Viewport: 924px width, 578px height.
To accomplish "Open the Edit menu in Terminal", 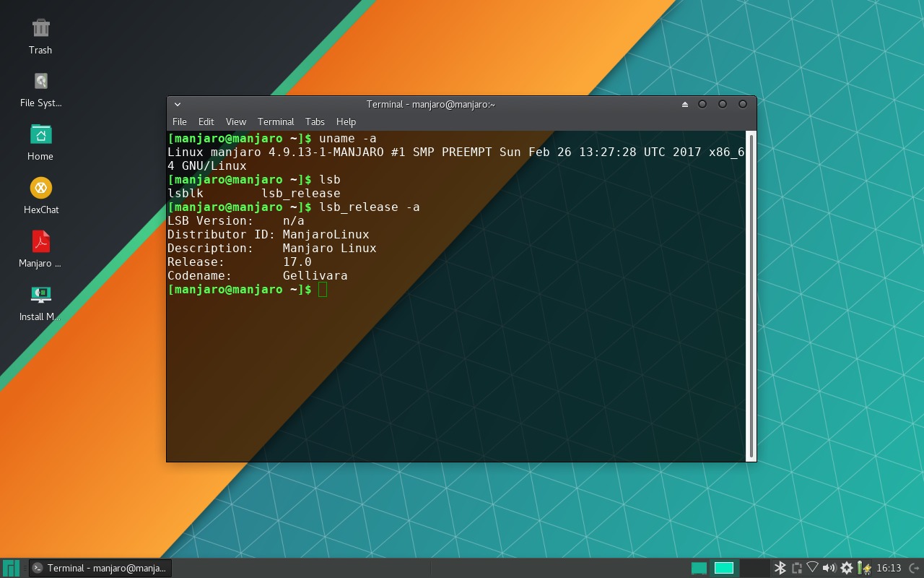I will pyautogui.click(x=206, y=121).
